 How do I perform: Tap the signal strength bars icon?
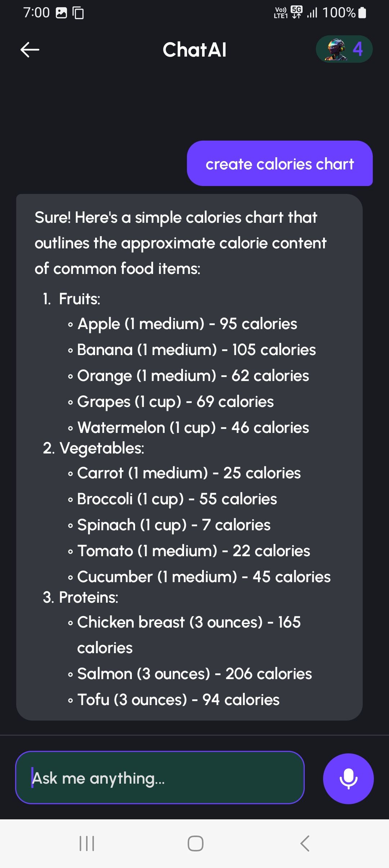coord(312,13)
